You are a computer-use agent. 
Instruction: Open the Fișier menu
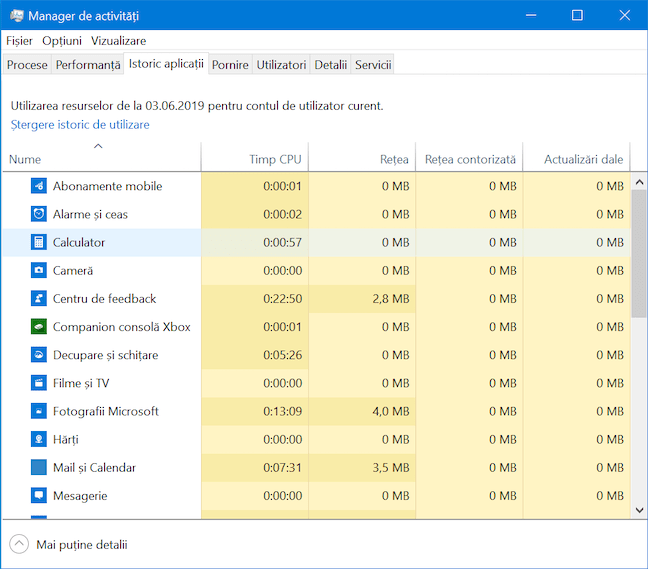tap(19, 41)
